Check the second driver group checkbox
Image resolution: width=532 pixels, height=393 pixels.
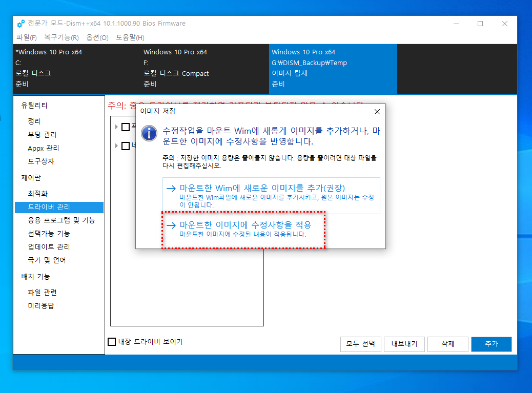(126, 146)
